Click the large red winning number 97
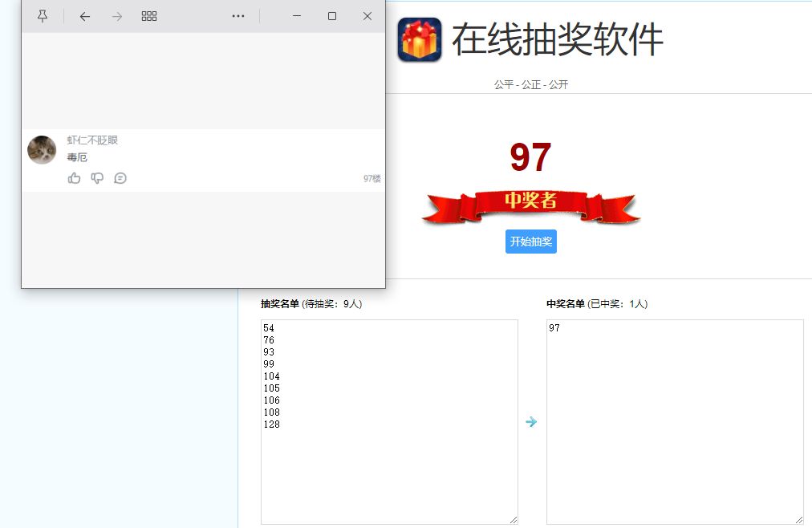Image resolution: width=812 pixels, height=528 pixels. pos(530,157)
